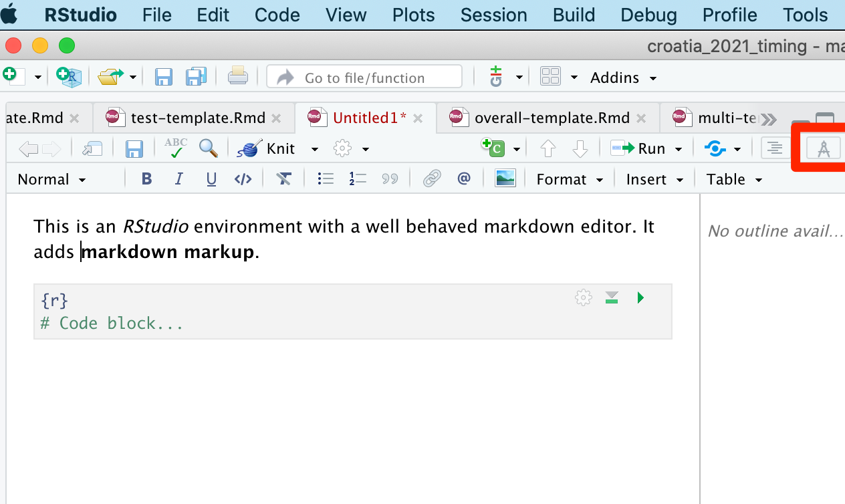Show more tabs with double chevron
This screenshot has height=504, width=845.
point(769,119)
